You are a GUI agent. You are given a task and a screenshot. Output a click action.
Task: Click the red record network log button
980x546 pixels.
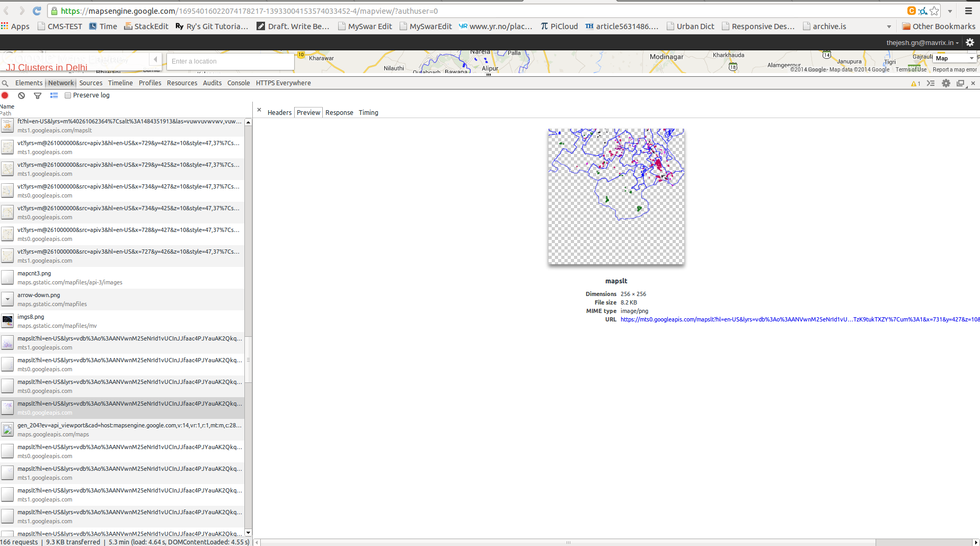[5, 95]
